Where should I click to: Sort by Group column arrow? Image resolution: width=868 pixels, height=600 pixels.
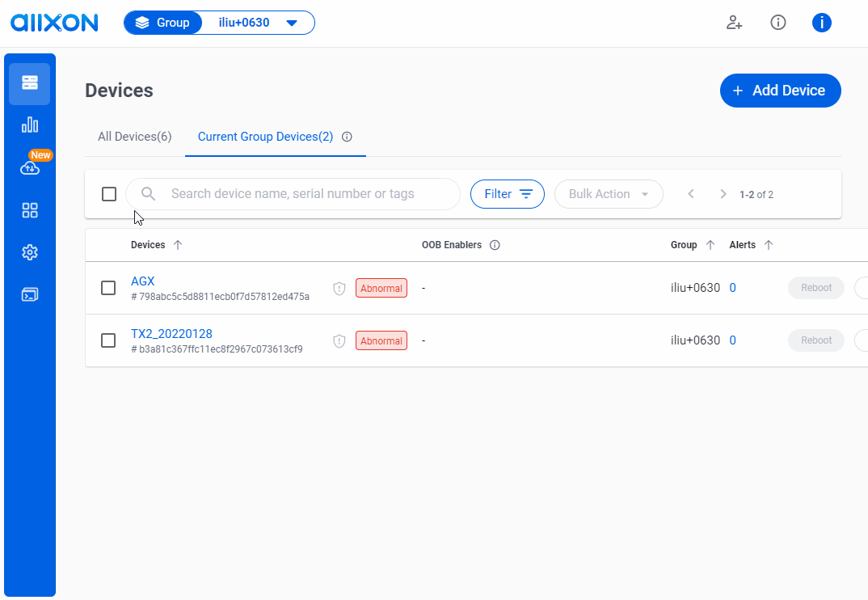point(710,245)
